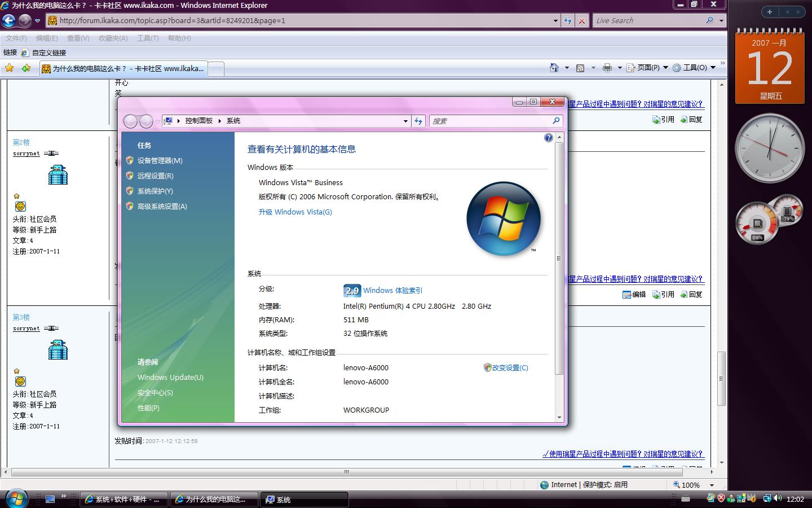Click the analog clock sidebar gadget
Viewport: 812px width, 508px height.
pyautogui.click(x=770, y=149)
